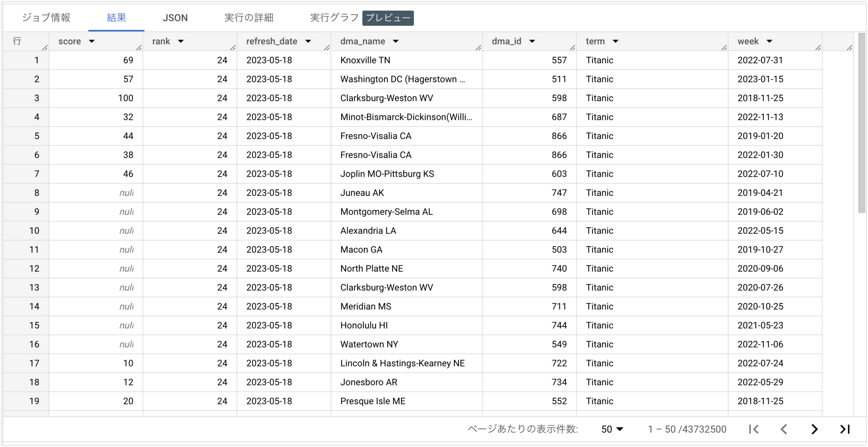The height and width of the screenshot is (447, 868).
Task: Select cell Washington DC (Hagerstown …
Action: coord(406,79)
